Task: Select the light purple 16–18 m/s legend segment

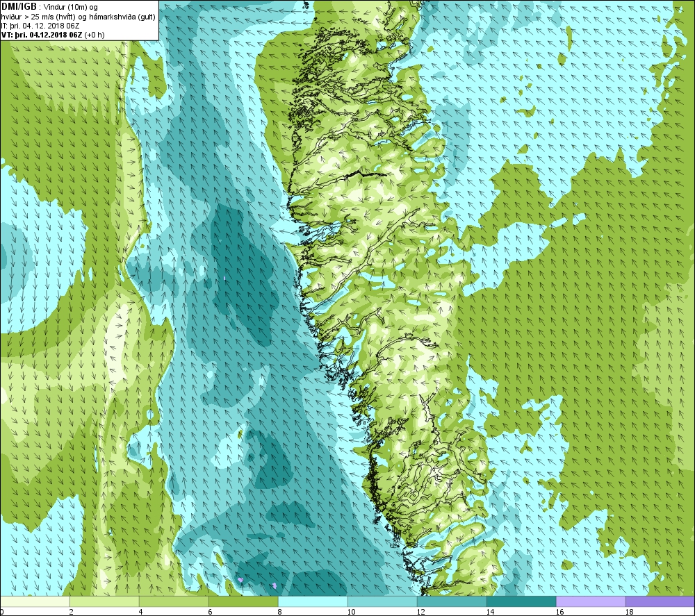Action: tap(591, 601)
